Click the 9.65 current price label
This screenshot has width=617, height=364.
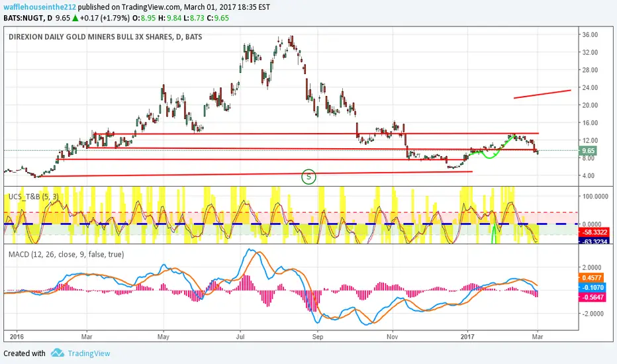pyautogui.click(x=589, y=151)
